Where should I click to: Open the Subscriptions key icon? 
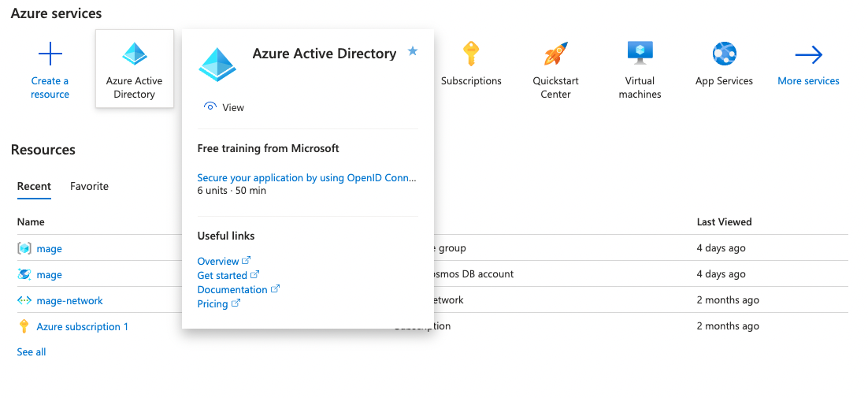pyautogui.click(x=470, y=54)
